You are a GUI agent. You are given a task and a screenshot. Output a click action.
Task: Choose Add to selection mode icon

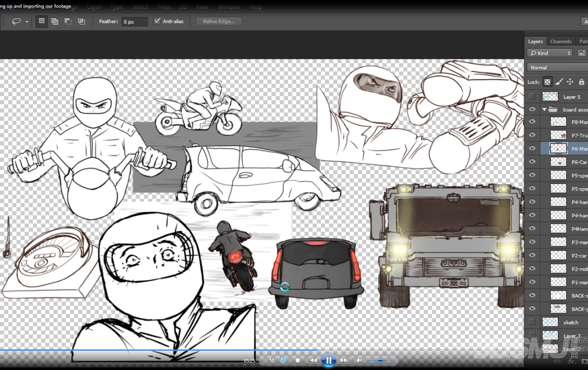click(x=55, y=21)
